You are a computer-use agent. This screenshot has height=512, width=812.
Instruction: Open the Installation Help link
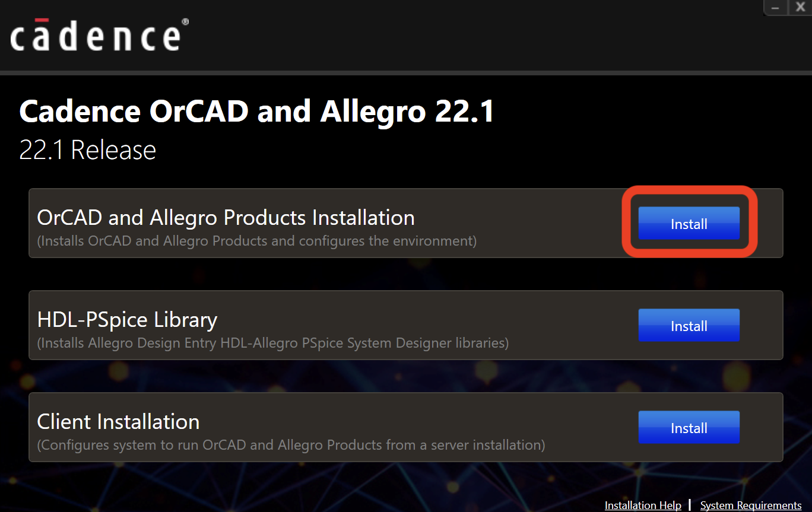[643, 505]
